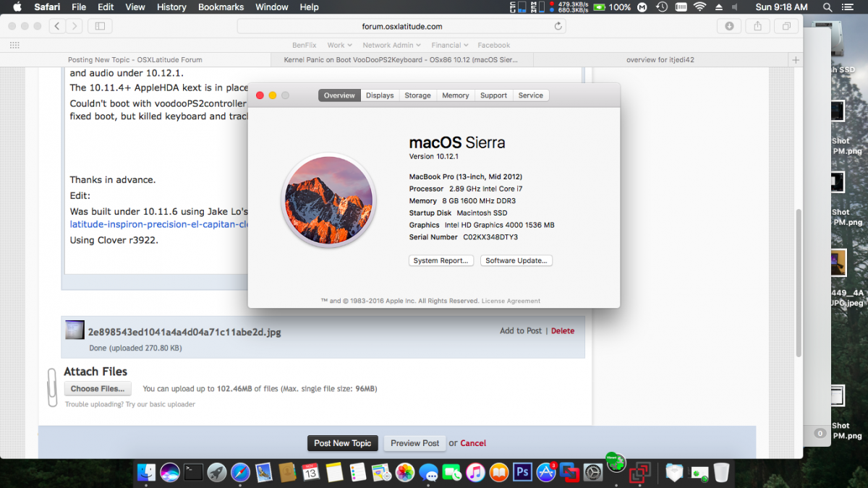Select the Storage tab
The height and width of the screenshot is (488, 868).
(417, 95)
